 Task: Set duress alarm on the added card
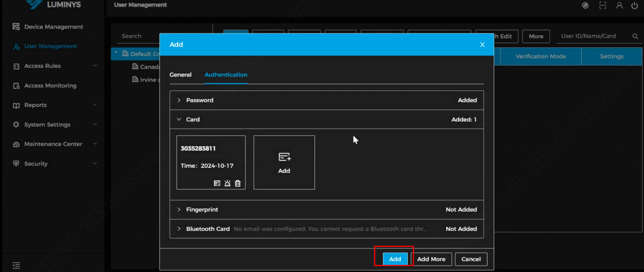(x=227, y=183)
